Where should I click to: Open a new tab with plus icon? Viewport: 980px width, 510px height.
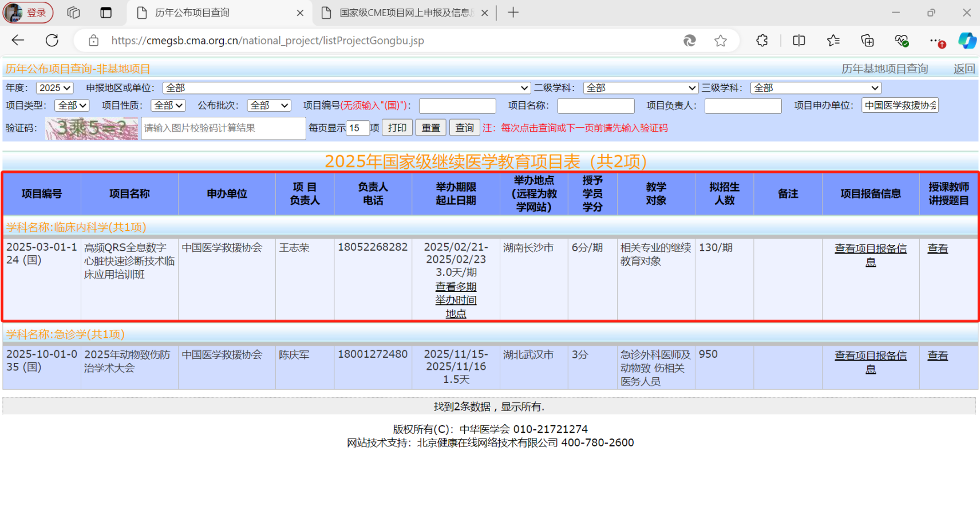(x=513, y=13)
